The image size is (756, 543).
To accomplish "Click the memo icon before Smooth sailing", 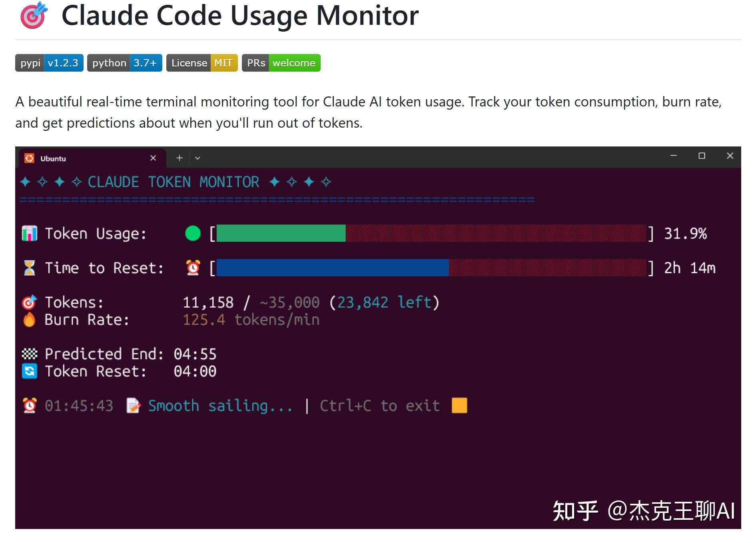I will tap(134, 405).
